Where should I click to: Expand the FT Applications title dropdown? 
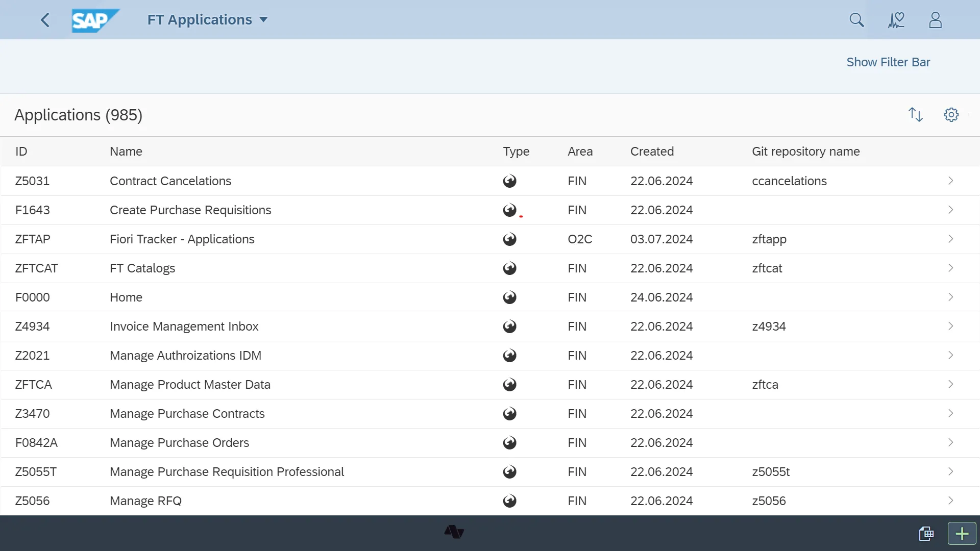click(263, 20)
